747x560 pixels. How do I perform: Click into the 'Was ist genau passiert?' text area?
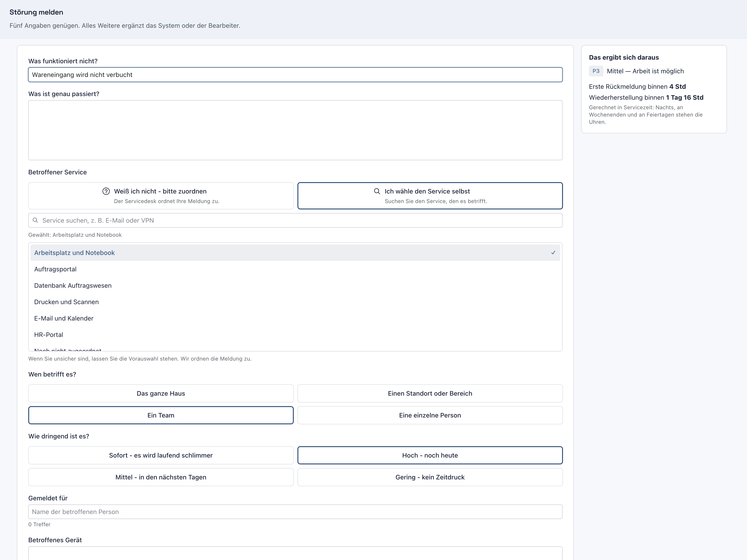point(295,130)
